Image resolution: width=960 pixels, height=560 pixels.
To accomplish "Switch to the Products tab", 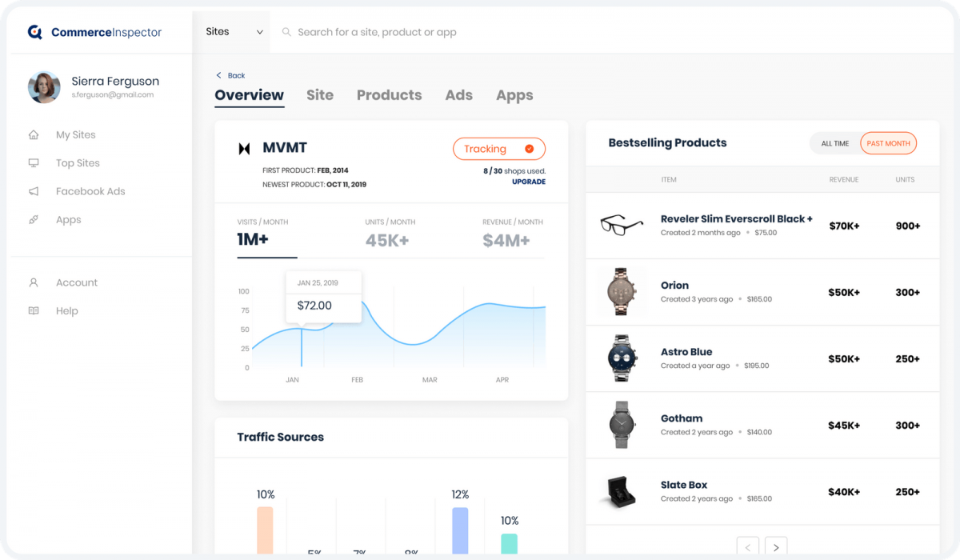I will point(389,94).
